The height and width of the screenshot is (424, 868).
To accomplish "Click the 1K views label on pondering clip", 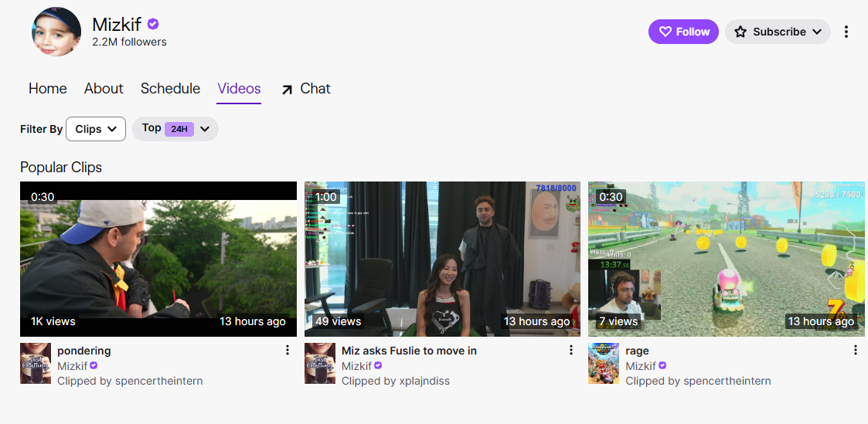I will [53, 321].
